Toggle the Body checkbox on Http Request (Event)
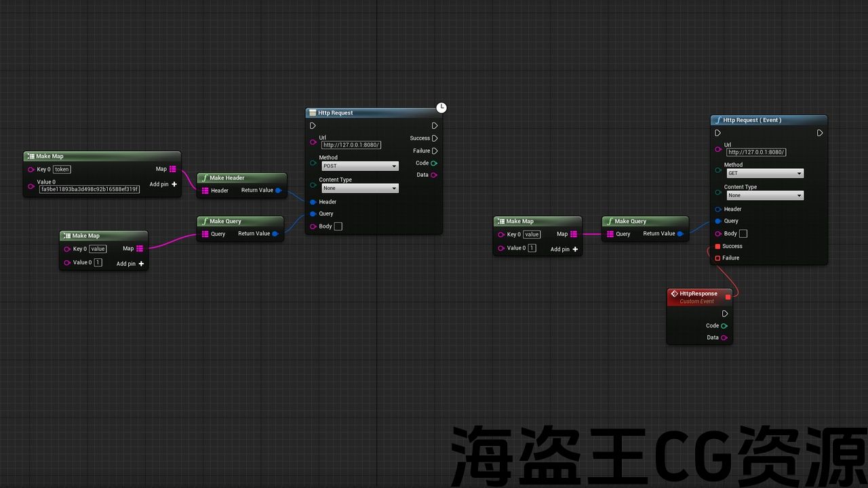Screen dimensions: 868x488 743,234
